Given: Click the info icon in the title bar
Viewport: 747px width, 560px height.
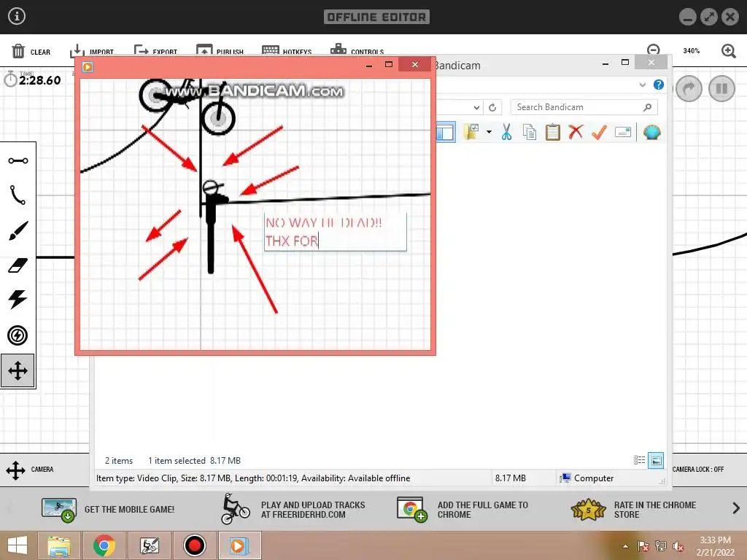Looking at the screenshot, I should pyautogui.click(x=17, y=16).
